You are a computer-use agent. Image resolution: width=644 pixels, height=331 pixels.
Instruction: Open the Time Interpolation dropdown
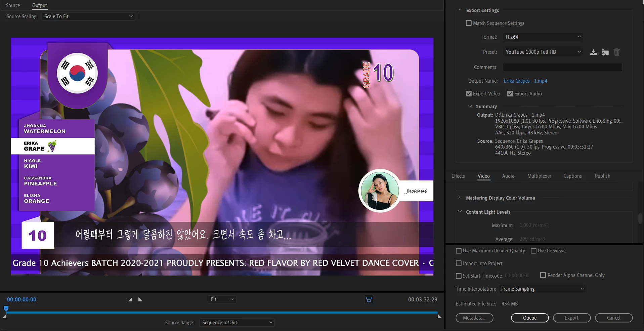click(x=542, y=289)
